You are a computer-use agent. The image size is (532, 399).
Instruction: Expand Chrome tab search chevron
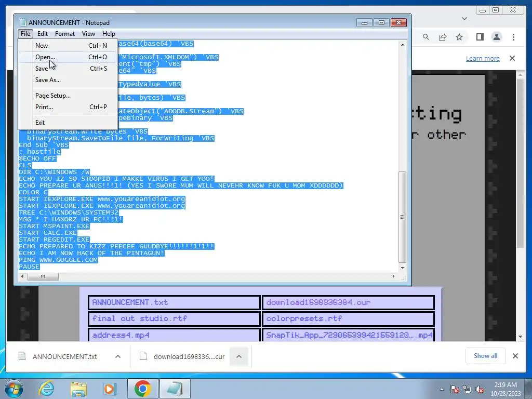point(464,19)
